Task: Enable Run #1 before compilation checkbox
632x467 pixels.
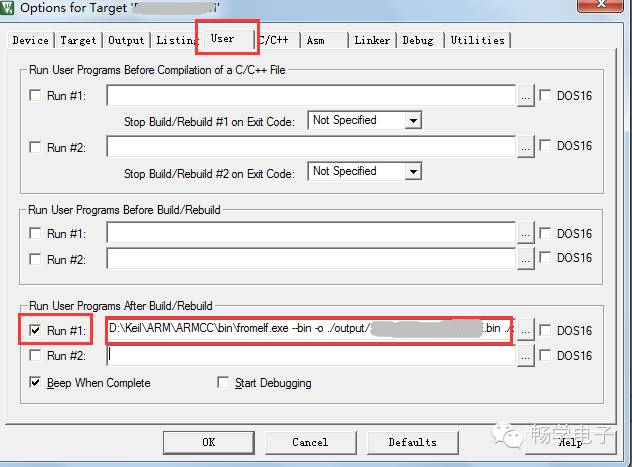Action: 35,95
